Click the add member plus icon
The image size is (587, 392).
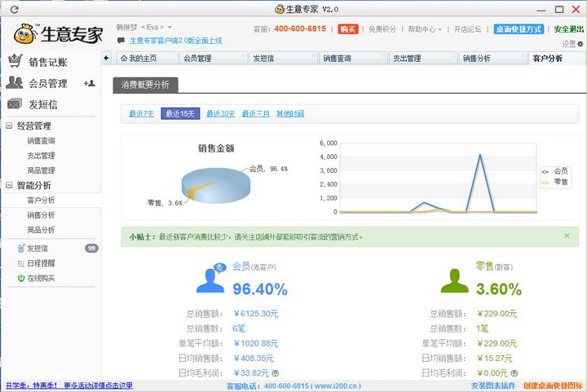[89, 83]
